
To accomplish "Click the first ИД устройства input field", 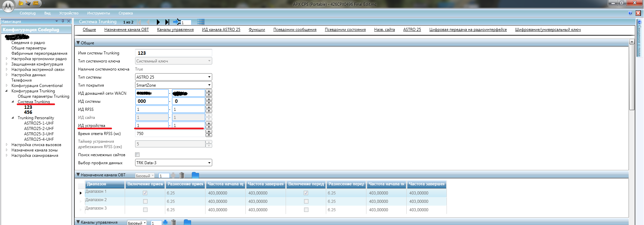I will pos(152,125).
